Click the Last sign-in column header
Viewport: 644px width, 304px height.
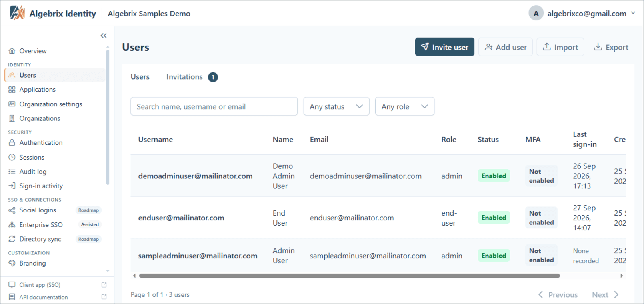[585, 139]
